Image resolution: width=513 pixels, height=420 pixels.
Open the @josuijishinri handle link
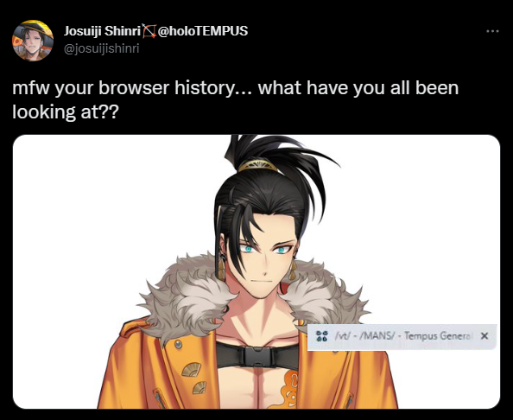pyautogui.click(x=102, y=48)
